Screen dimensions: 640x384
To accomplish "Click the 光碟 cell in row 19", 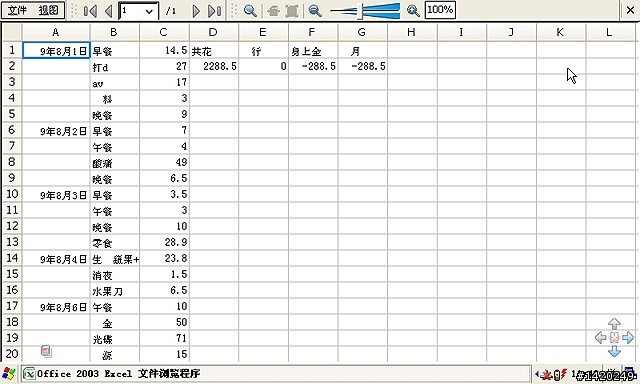I will click(115, 339).
